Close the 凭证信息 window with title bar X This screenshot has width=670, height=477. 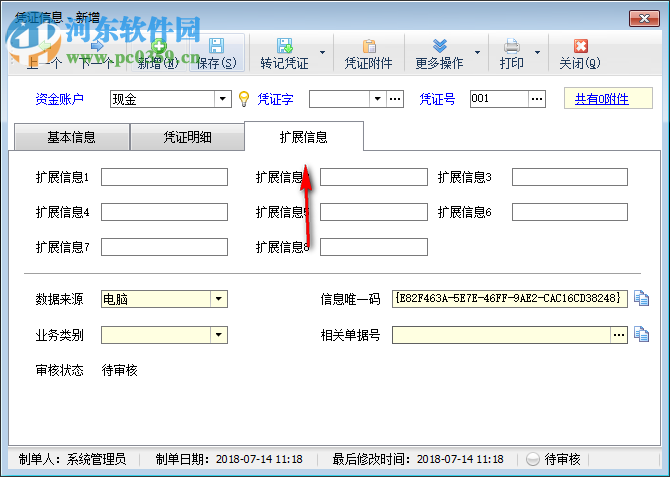click(x=644, y=18)
